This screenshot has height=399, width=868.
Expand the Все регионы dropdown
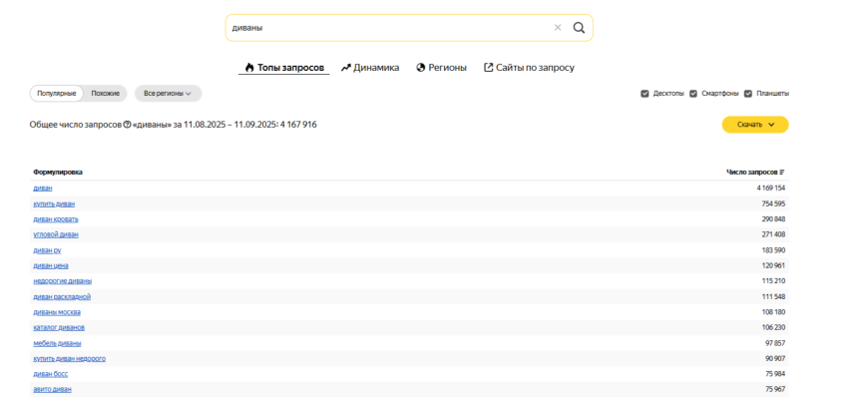tap(168, 94)
